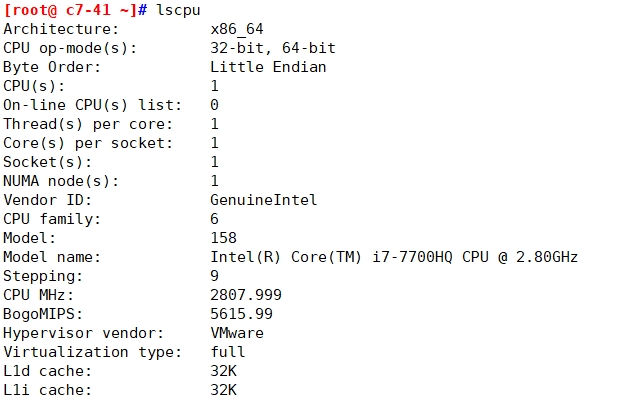
Task: Click the Thread(s) per core: label
Action: point(88,124)
